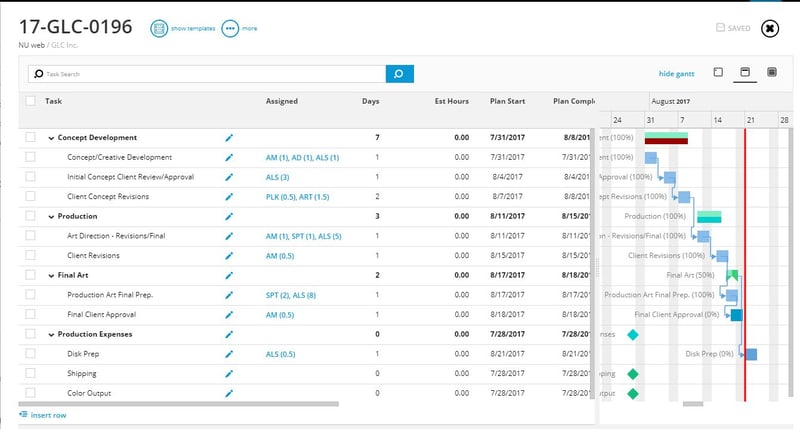Select the selected split-pane view icon
Image resolution: width=800 pixels, height=429 pixels.
click(745, 72)
